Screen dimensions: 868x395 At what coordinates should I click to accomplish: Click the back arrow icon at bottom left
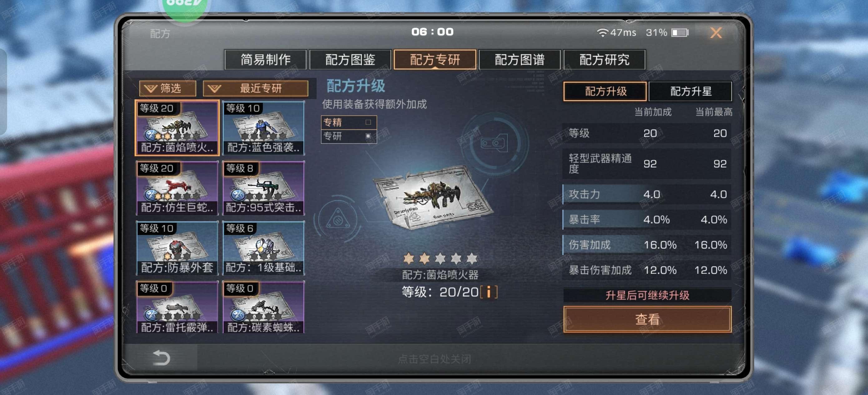pos(161,357)
